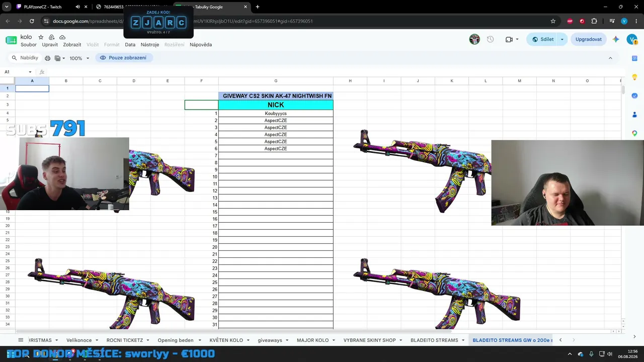Open the giveaways tab dropdown arrow
The image size is (644, 362).
[287, 340]
